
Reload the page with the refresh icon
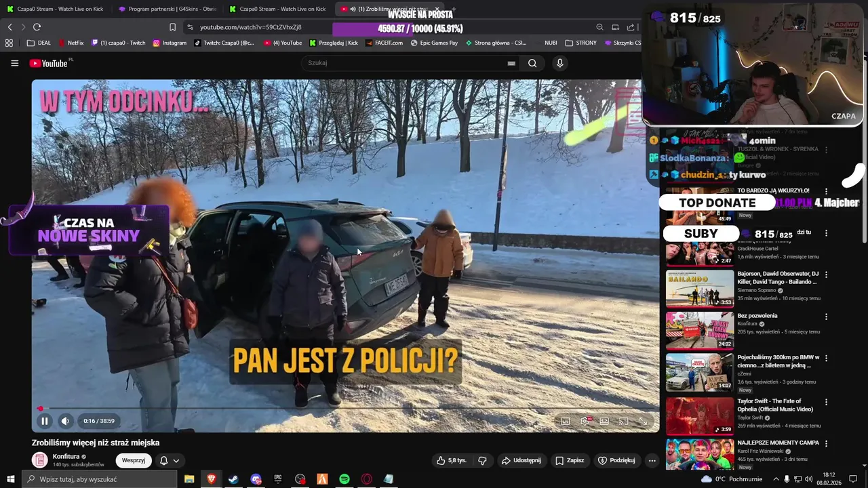coord(37,27)
